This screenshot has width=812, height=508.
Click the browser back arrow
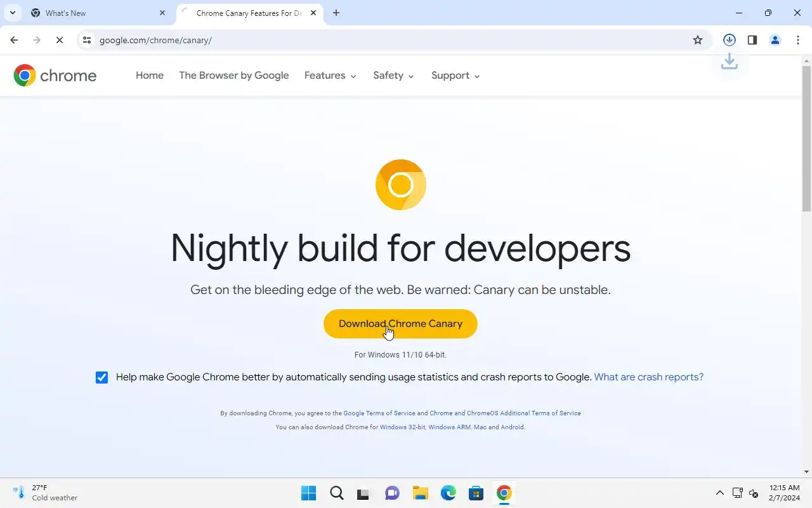[x=14, y=40]
